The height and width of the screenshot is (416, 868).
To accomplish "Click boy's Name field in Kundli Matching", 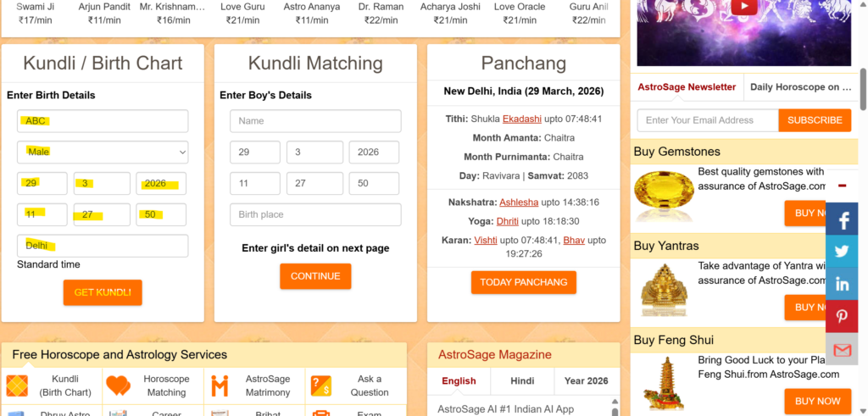I will pyautogui.click(x=315, y=121).
